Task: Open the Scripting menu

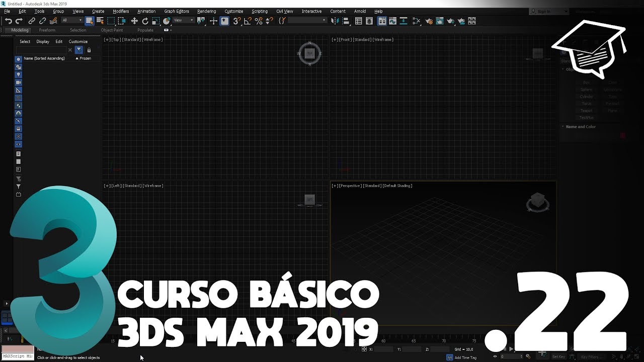Action: tap(260, 11)
